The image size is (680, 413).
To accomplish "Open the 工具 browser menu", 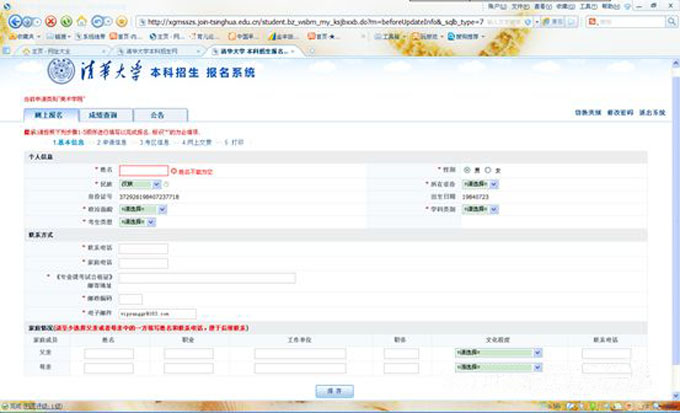I will [x=588, y=7].
